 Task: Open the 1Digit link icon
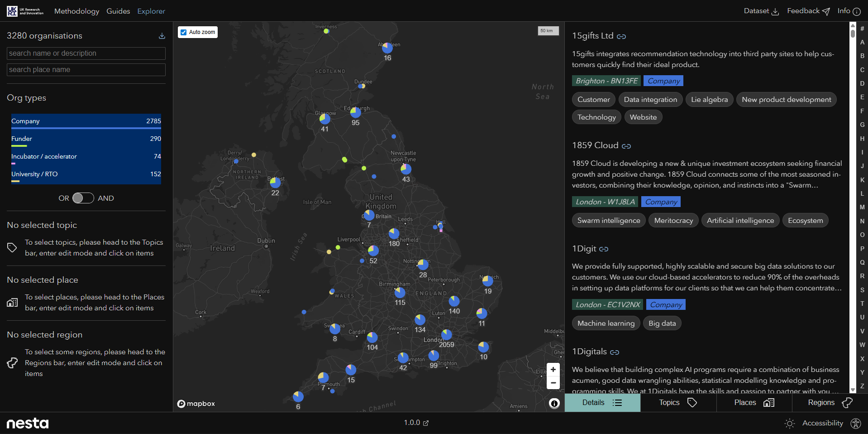click(604, 249)
